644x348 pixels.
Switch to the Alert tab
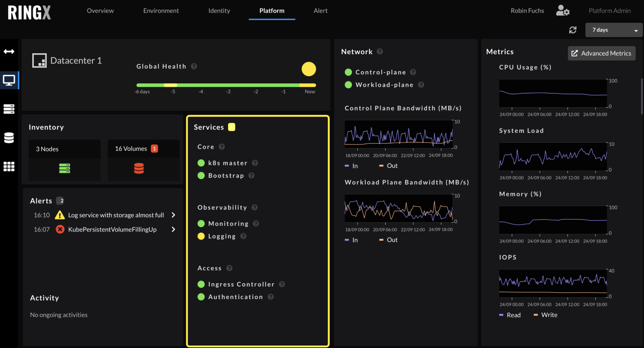[320, 11]
